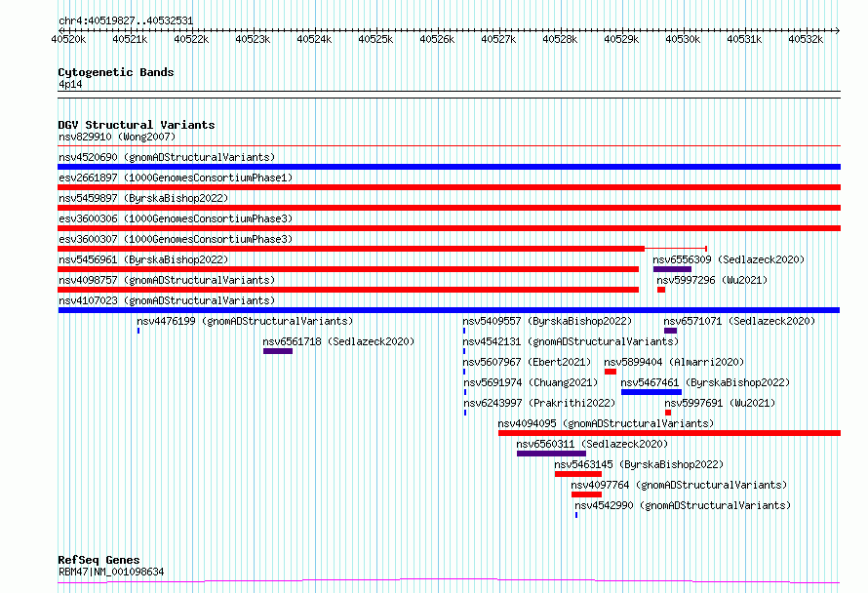
Task: Select the purple nsv6560311 variant bar
Action: tap(551, 454)
